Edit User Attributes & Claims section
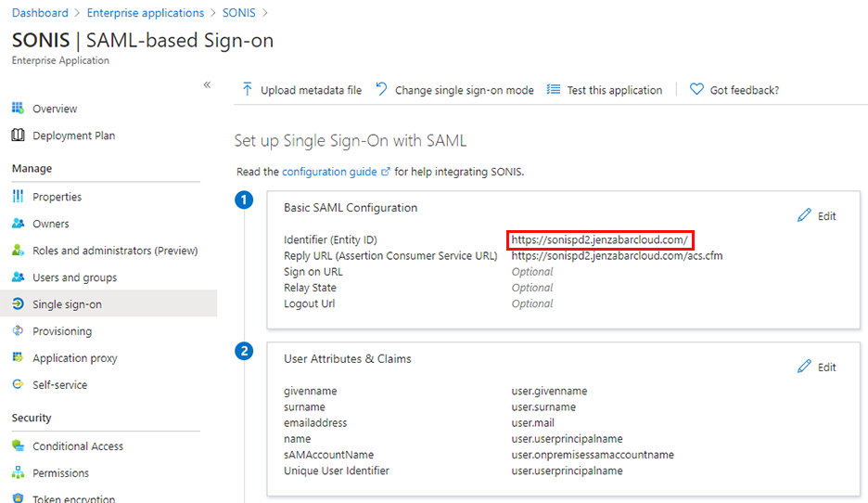868x503 pixels. [x=817, y=368]
